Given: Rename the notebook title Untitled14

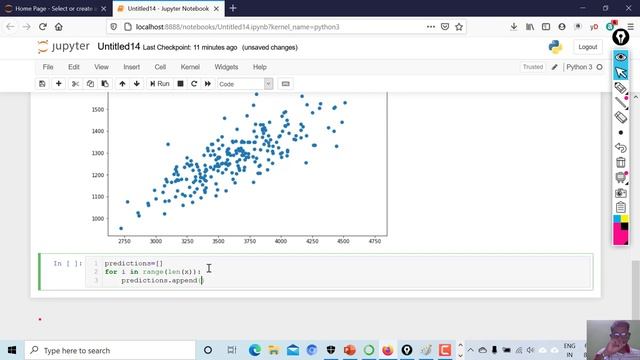Looking at the screenshot, I should tap(118, 47).
